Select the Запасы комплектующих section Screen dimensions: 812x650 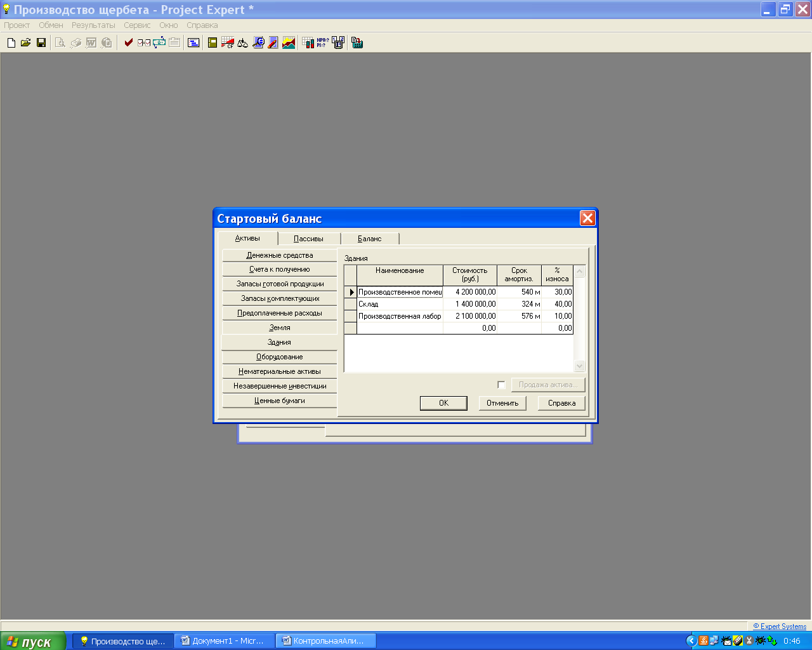click(x=280, y=298)
